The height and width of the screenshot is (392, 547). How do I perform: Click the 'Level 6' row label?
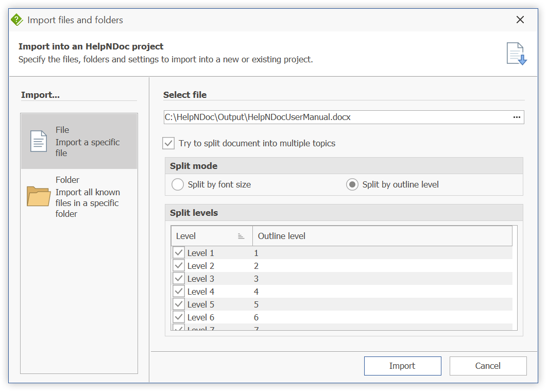200,317
